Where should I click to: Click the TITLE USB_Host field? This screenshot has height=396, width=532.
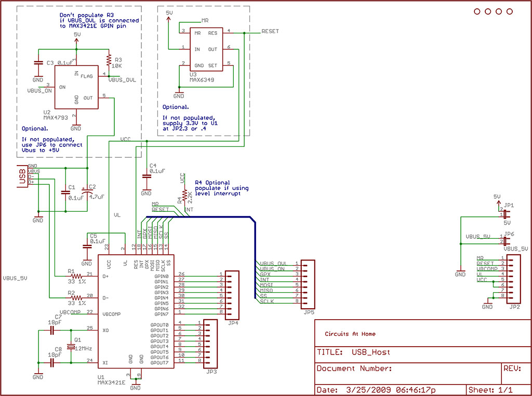pos(423,352)
